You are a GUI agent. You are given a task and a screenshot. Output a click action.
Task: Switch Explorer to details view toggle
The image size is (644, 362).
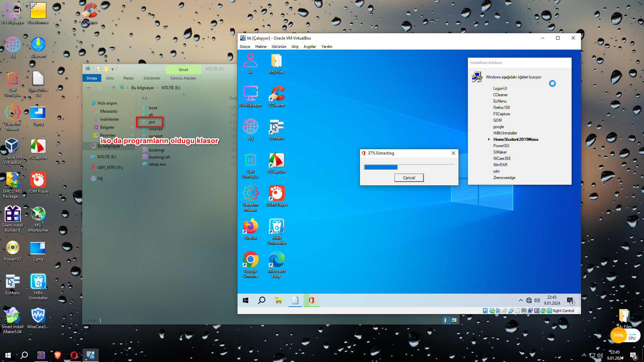pos(447,320)
